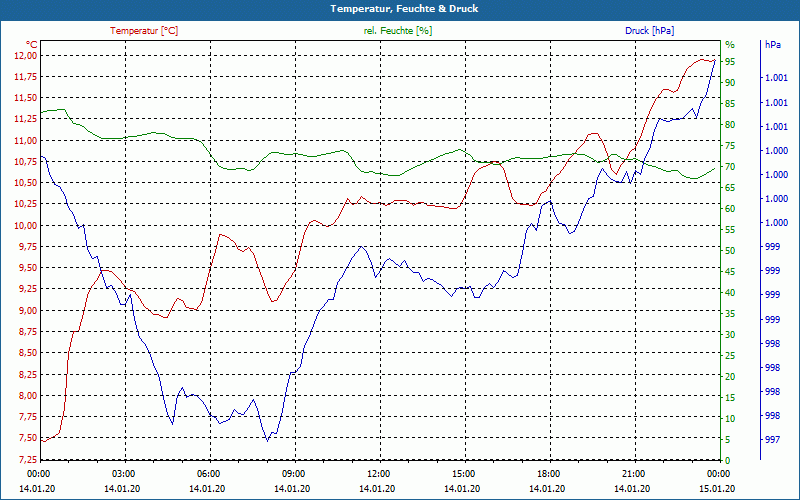Click the '21:00' time axis label

[633, 474]
